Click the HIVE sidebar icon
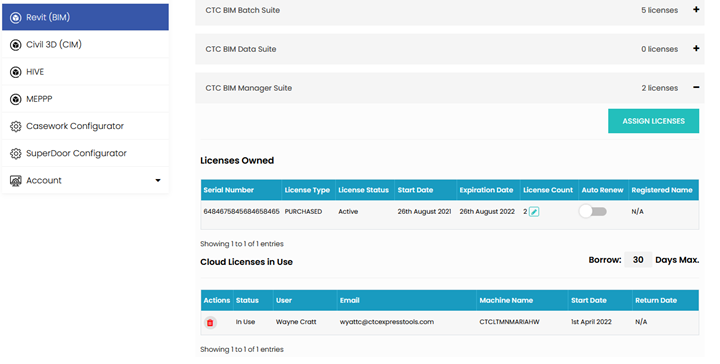 [16, 72]
